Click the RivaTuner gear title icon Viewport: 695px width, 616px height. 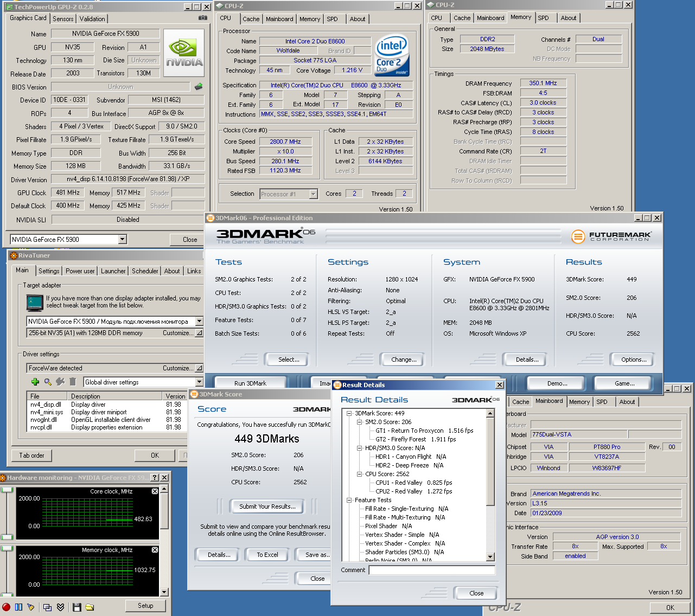[14, 255]
